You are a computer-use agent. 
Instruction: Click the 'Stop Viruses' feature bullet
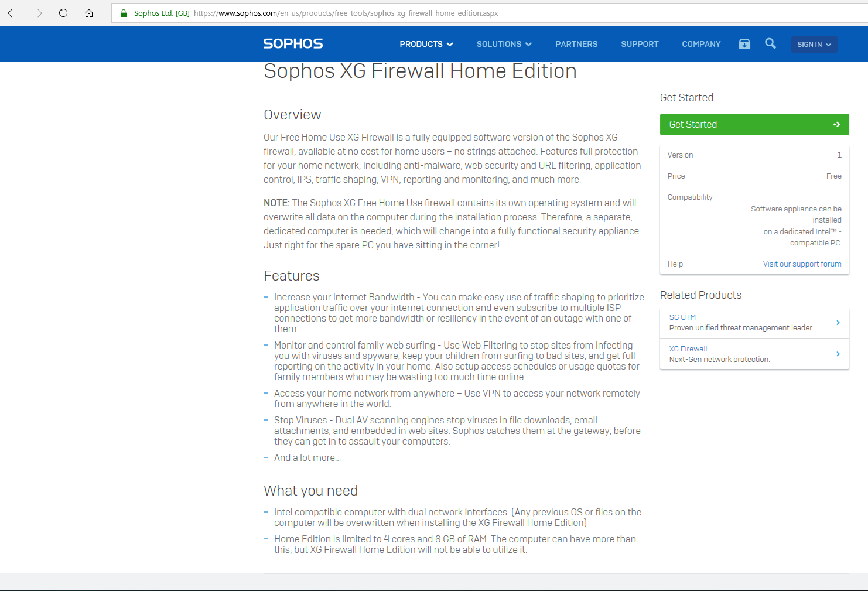pyautogui.click(x=457, y=431)
